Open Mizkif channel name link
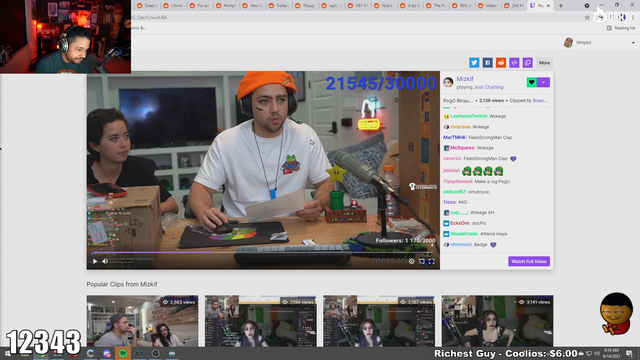This screenshot has height=360, width=640. click(x=465, y=79)
